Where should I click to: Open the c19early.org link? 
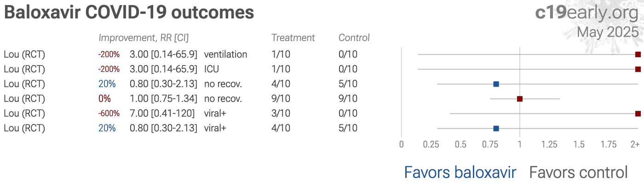pos(587,12)
